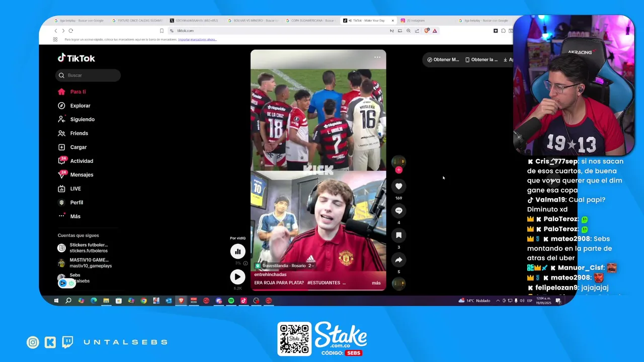Open the Para ti feed
This screenshot has height=362, width=644.
[x=71, y=92]
